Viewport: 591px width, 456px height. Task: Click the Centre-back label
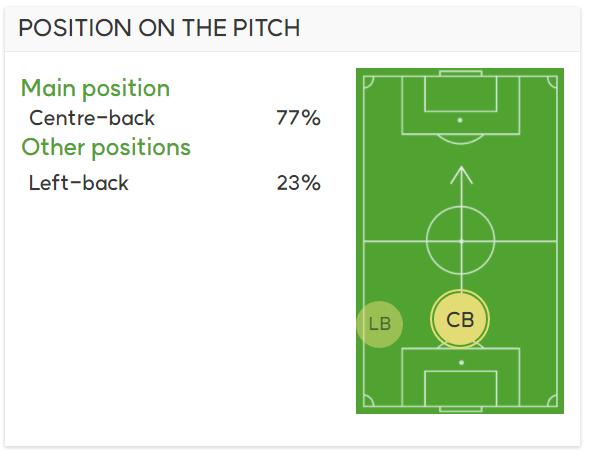click(92, 118)
